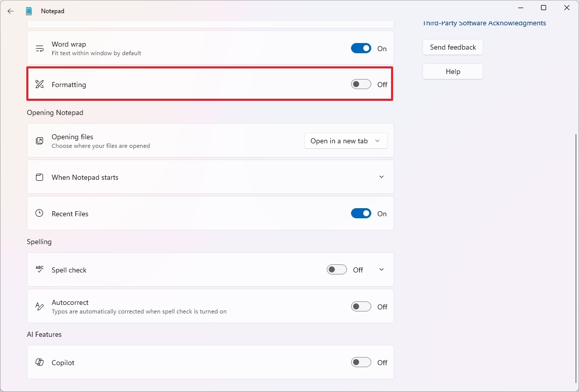
Task: Turn on the Autocorrect toggle
Action: (361, 306)
